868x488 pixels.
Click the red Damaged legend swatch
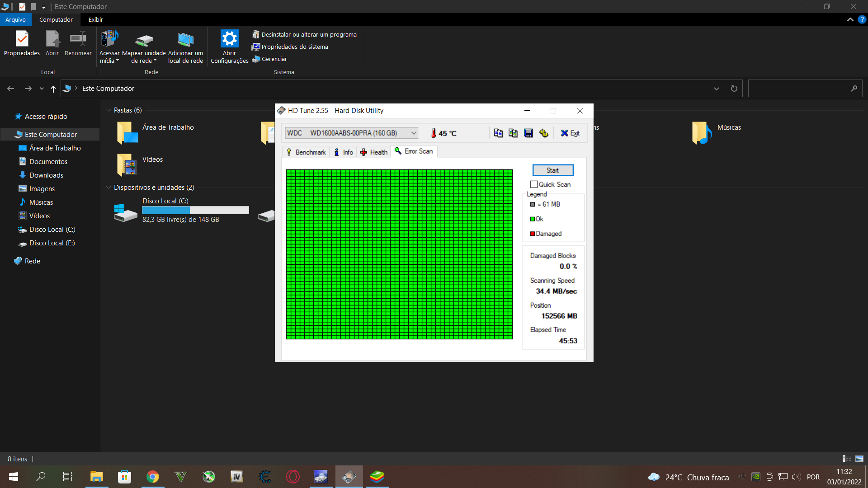[533, 234]
